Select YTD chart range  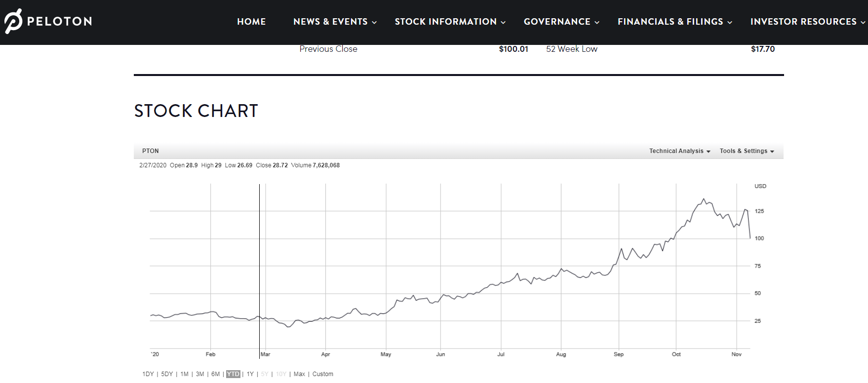pyautogui.click(x=233, y=374)
